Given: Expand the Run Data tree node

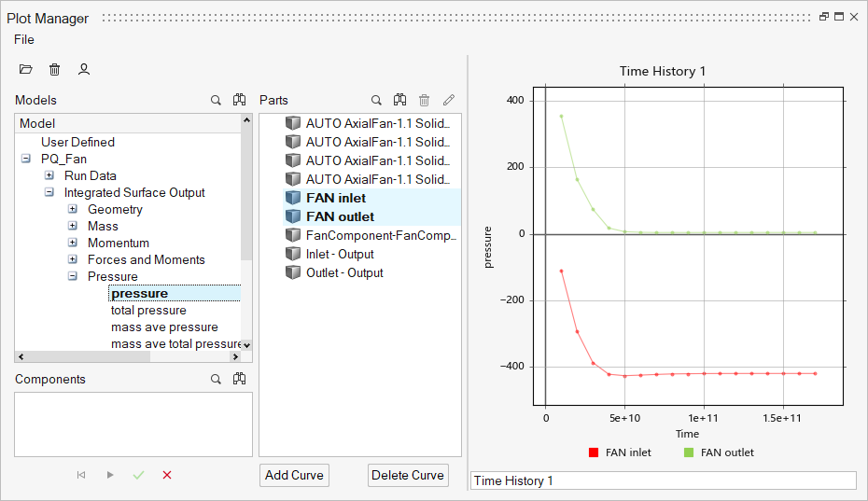Looking at the screenshot, I should 49,175.
